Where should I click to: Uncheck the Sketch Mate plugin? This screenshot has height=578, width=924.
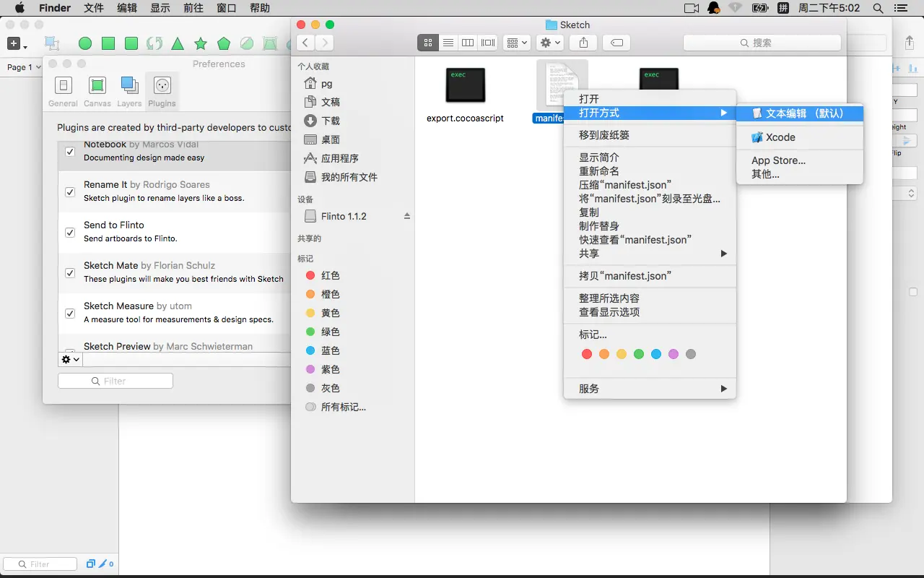coord(70,273)
